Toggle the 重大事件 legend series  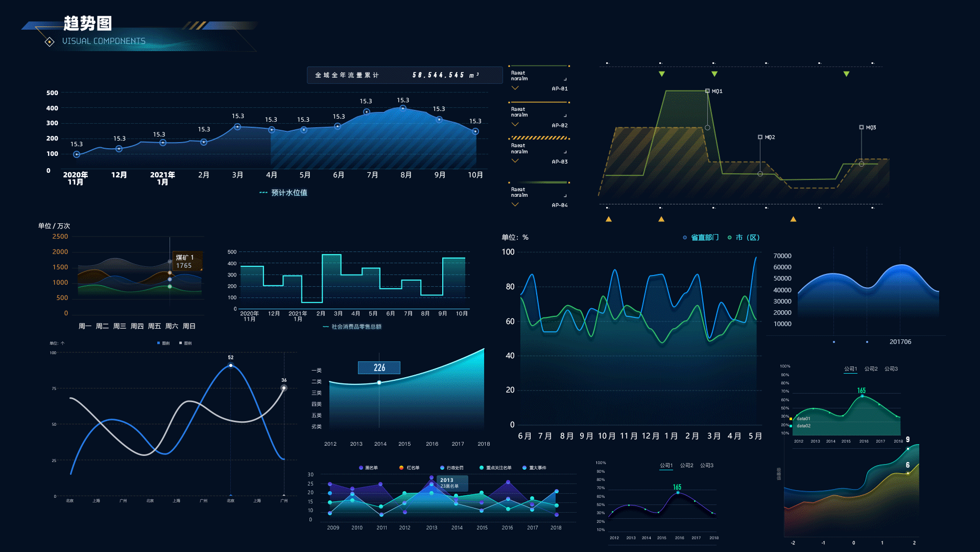click(534, 468)
